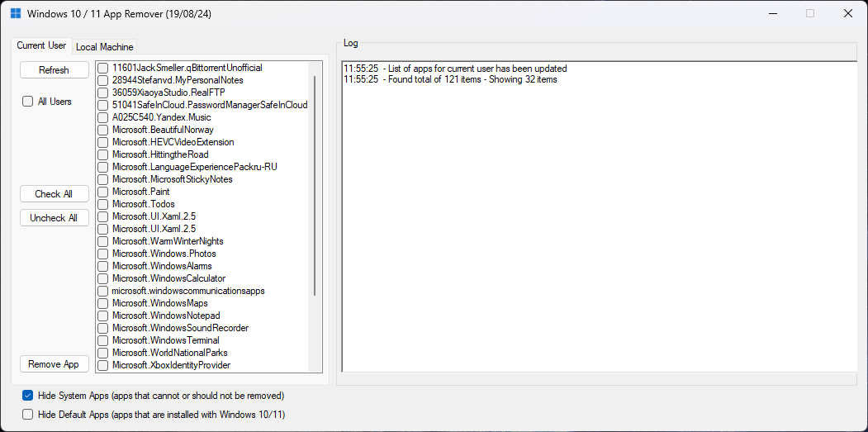Tick the A025C540.Yandex.Music checkbox
The height and width of the screenshot is (432, 868).
102,117
